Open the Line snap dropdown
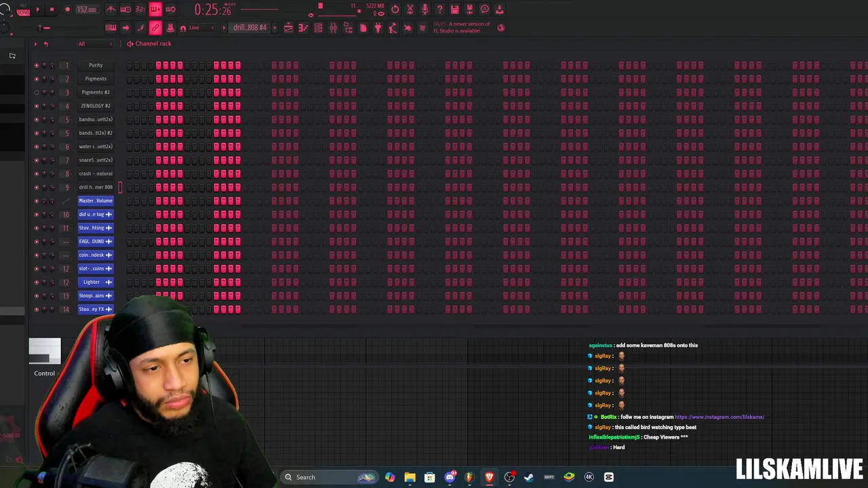868x488 pixels. tap(201, 28)
